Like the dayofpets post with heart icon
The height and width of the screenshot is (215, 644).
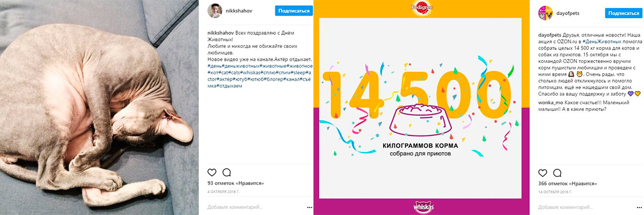542,173
